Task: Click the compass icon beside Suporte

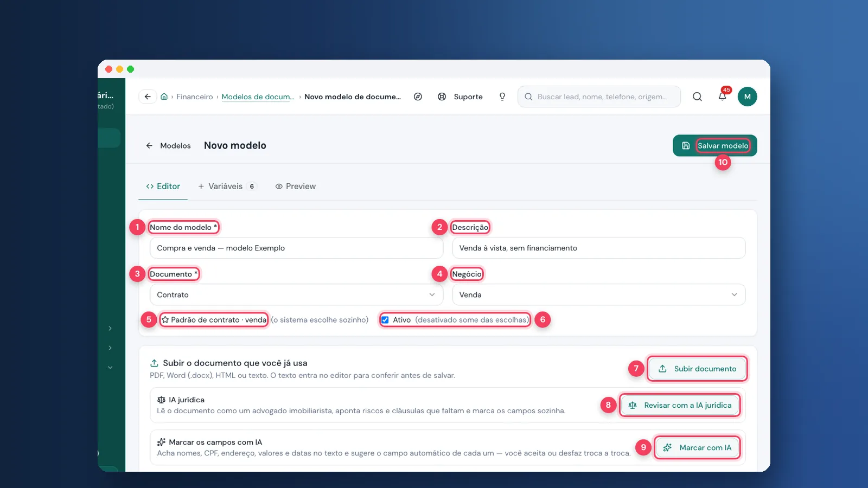Action: (x=418, y=97)
